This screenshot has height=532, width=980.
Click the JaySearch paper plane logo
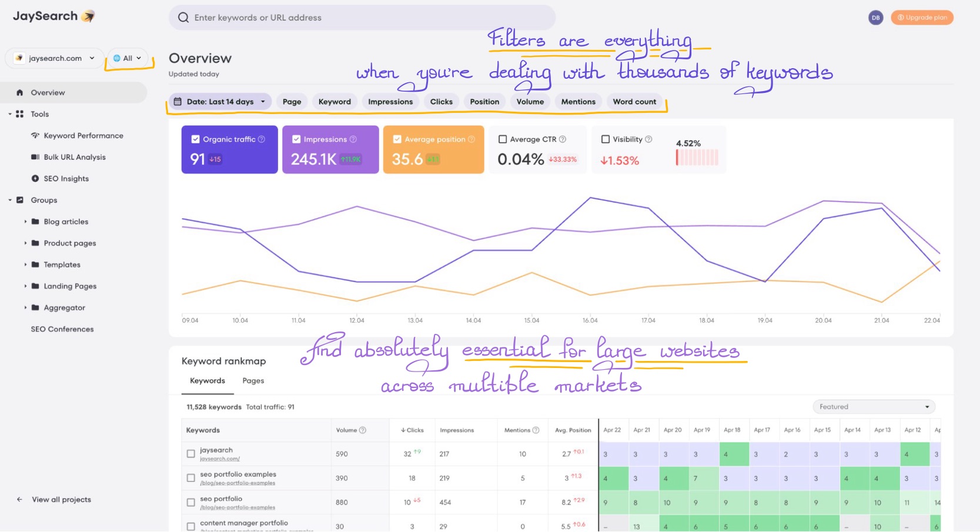point(88,16)
